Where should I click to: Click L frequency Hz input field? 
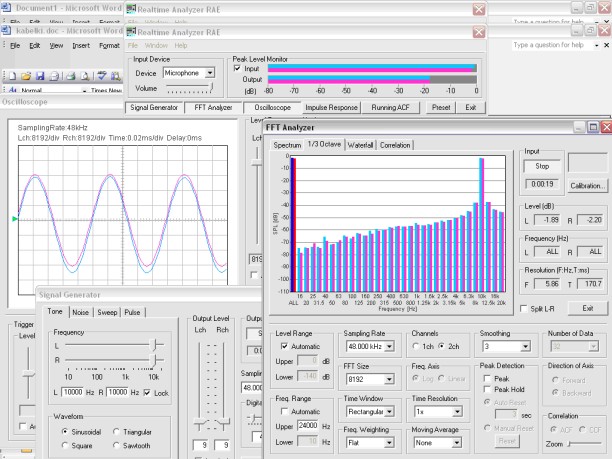click(73, 393)
